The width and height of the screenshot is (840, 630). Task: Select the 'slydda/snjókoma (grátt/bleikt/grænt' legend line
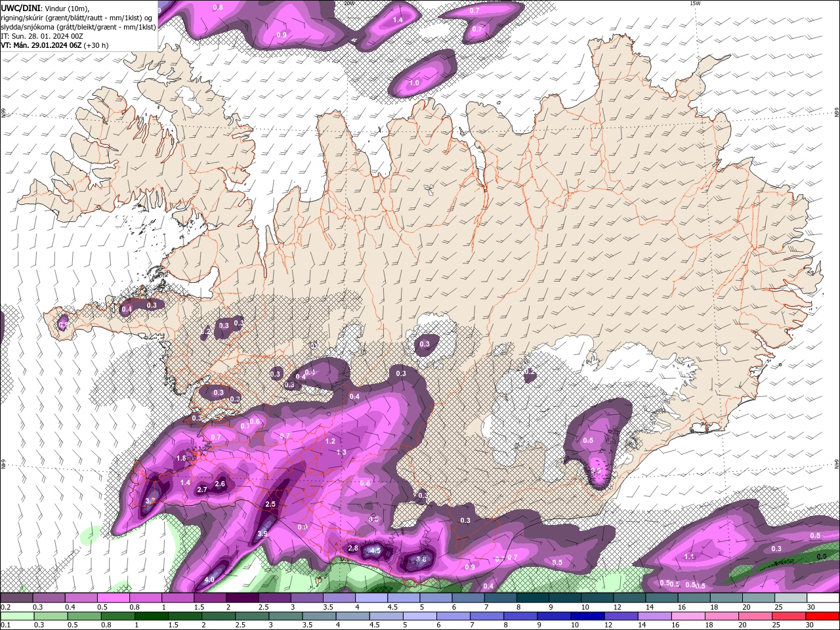pos(79,27)
